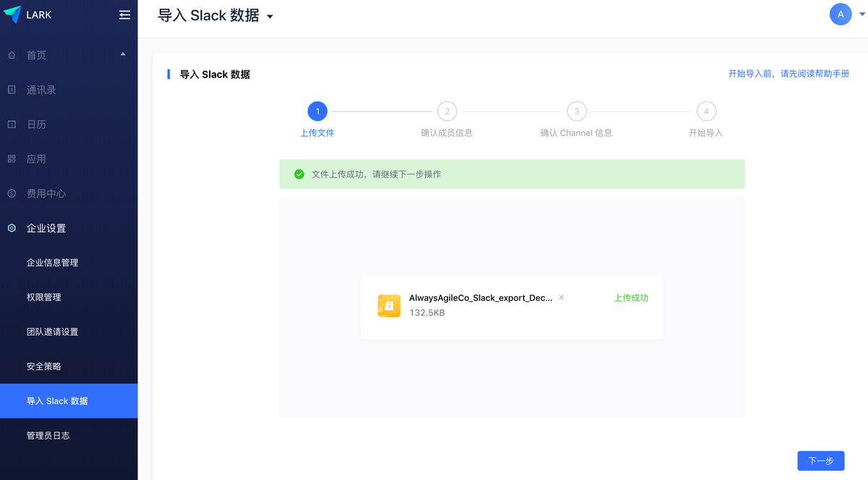This screenshot has width=868, height=480.
Task: Open 应用 in the sidebar
Action: 36,159
